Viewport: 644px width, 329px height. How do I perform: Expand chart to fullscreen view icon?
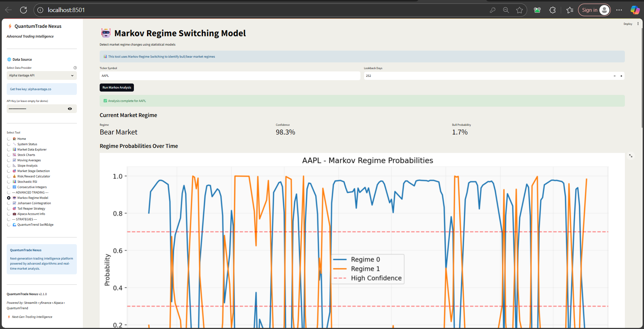click(631, 156)
